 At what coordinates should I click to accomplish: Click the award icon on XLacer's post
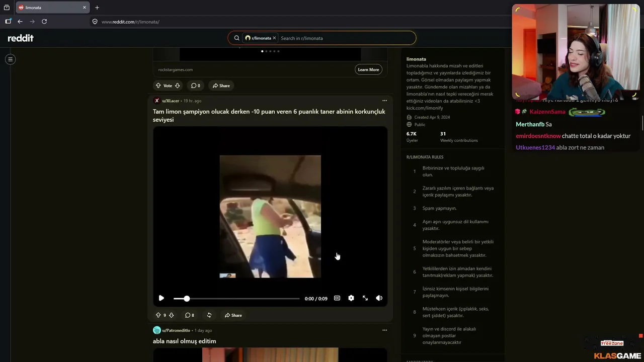click(x=209, y=315)
